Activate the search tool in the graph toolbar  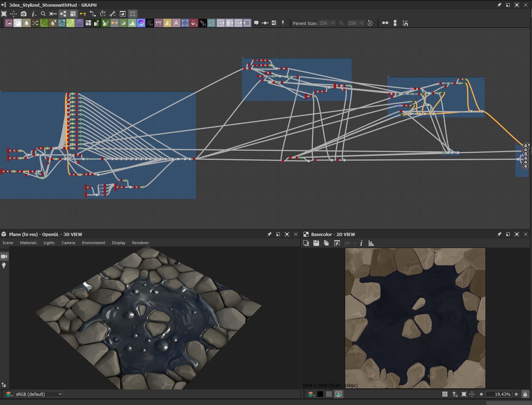tap(43, 14)
